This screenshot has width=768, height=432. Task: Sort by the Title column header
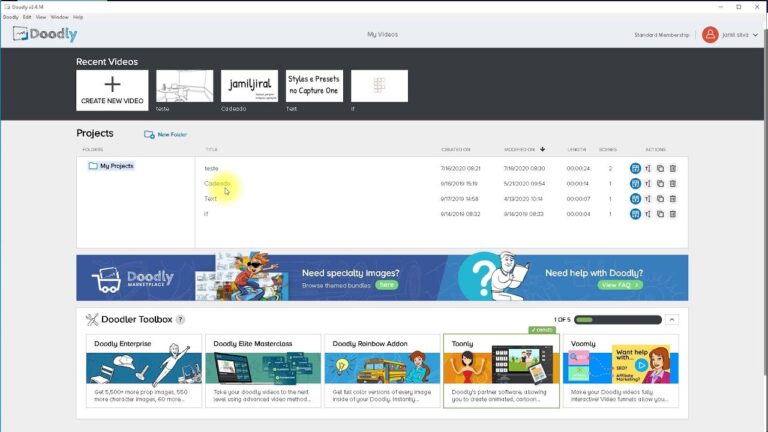[211, 149]
